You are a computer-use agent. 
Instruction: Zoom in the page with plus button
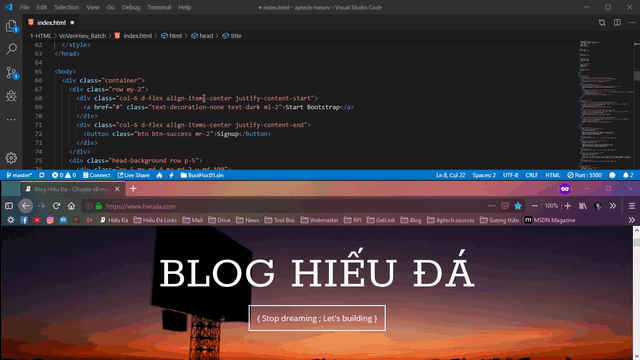click(x=568, y=206)
